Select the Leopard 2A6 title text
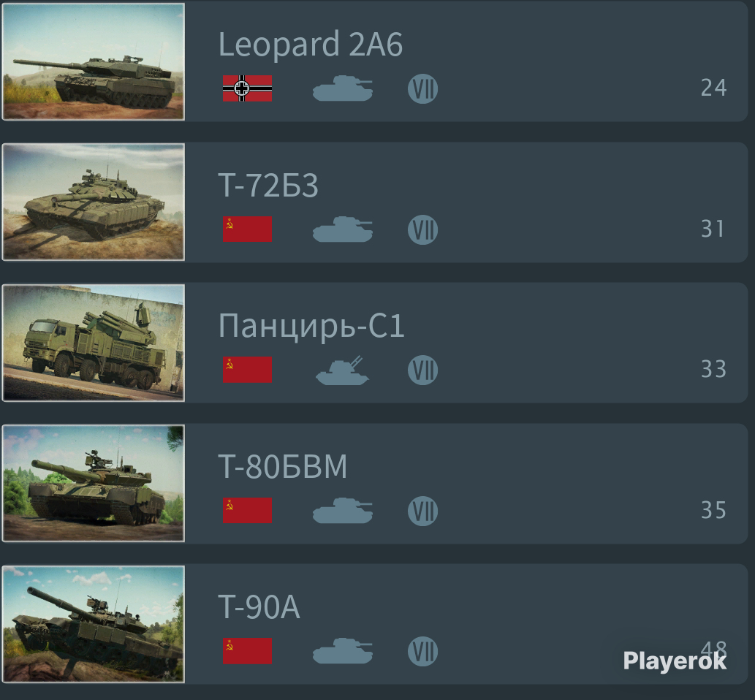755x700 pixels. (310, 45)
